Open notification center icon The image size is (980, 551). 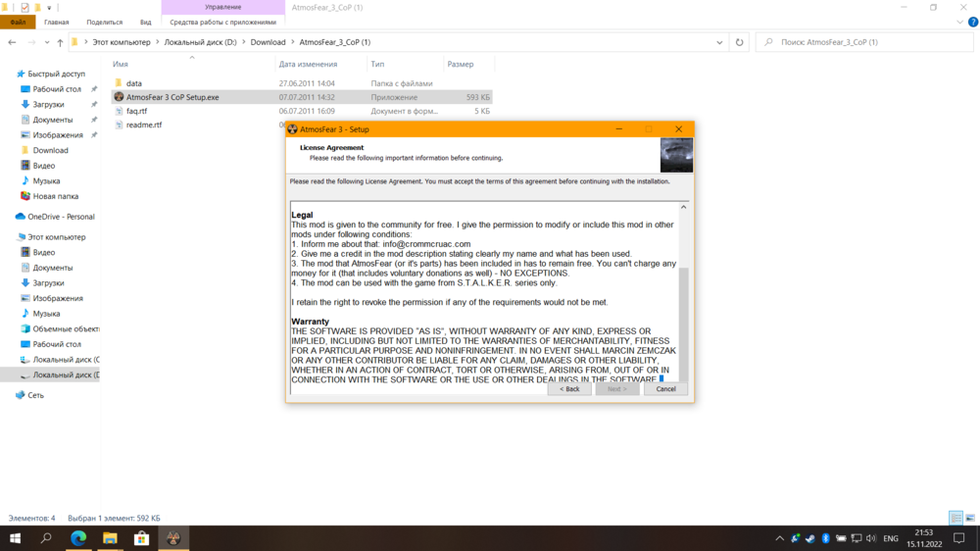(959, 538)
